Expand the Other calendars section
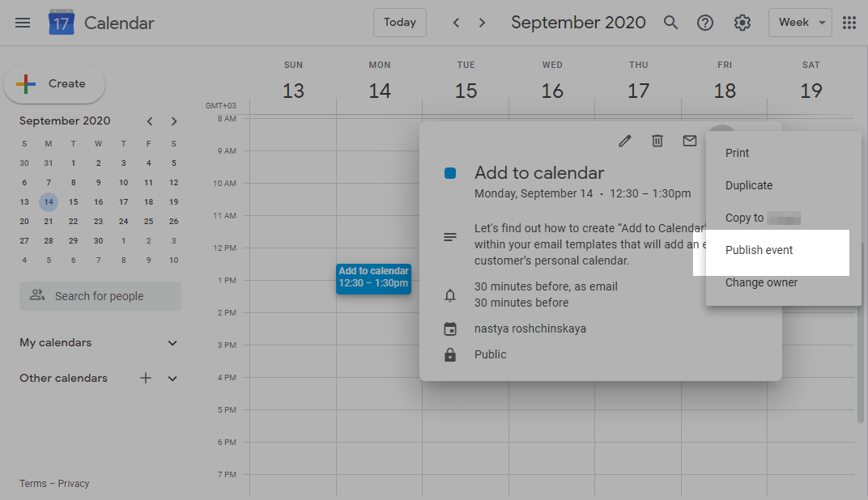 click(x=172, y=378)
